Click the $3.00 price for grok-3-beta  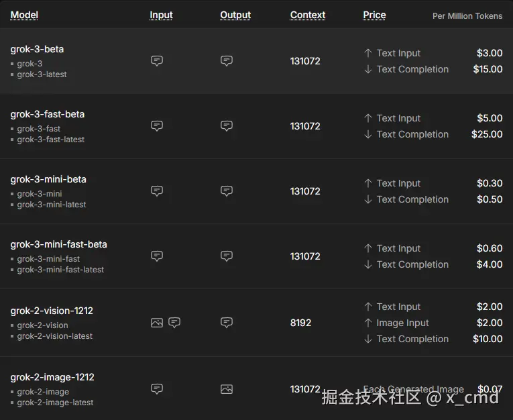point(490,53)
